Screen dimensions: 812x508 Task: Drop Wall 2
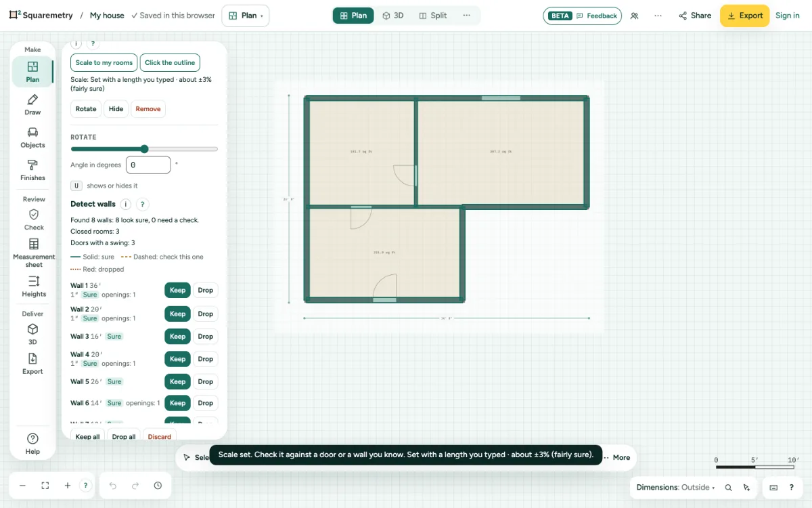click(x=205, y=314)
